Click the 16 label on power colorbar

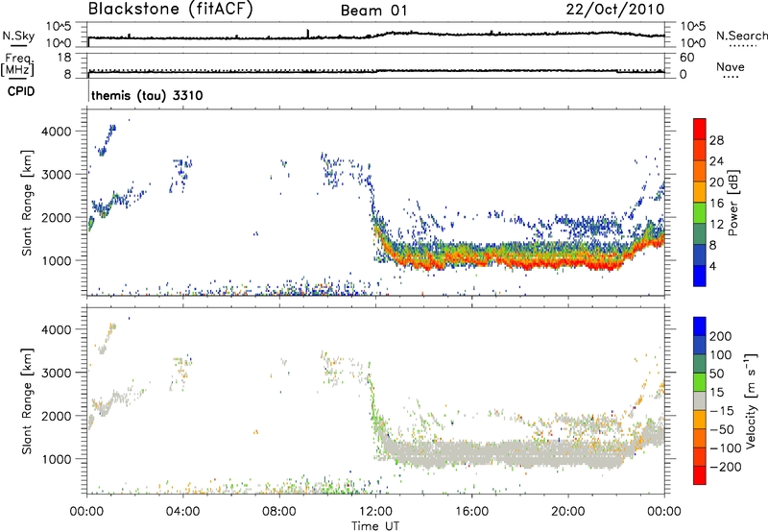pos(716,204)
